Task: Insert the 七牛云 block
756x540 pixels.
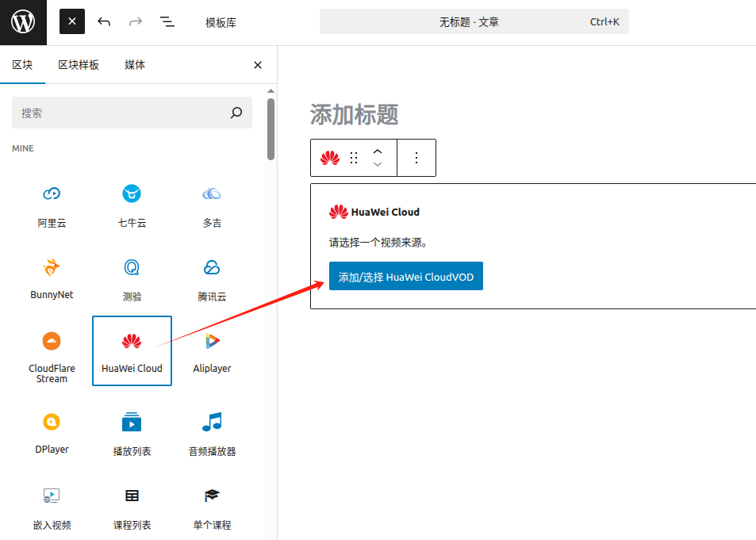Action: pos(132,206)
